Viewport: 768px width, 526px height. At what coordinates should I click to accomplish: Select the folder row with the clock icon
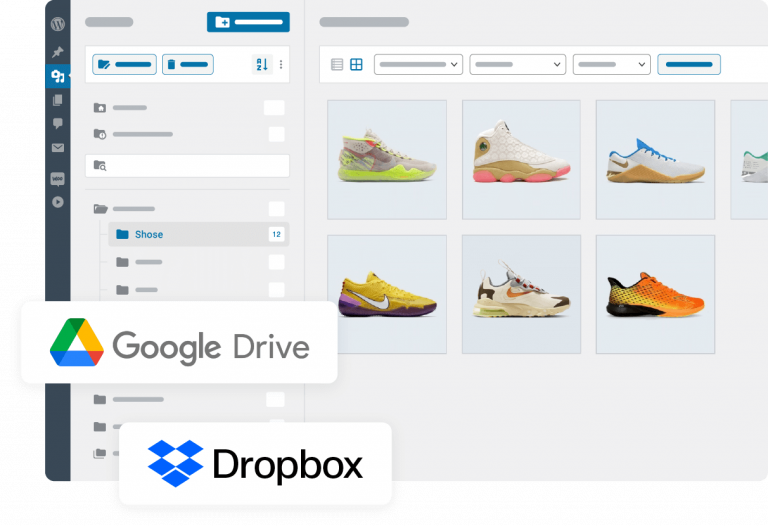coord(189,134)
